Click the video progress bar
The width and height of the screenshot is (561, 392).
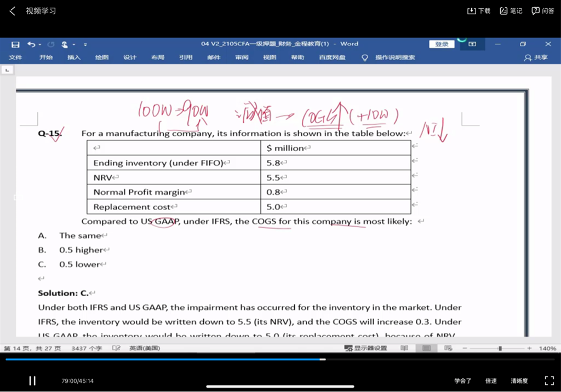280,359
